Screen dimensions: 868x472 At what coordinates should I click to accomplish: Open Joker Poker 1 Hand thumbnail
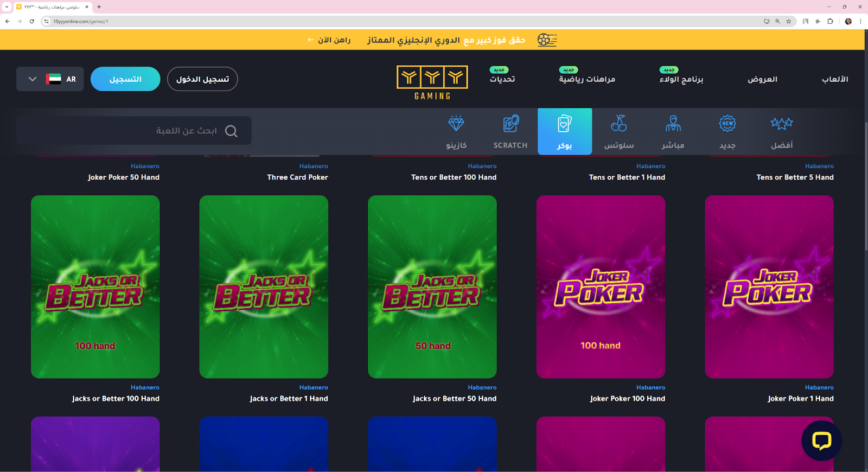[769, 287]
